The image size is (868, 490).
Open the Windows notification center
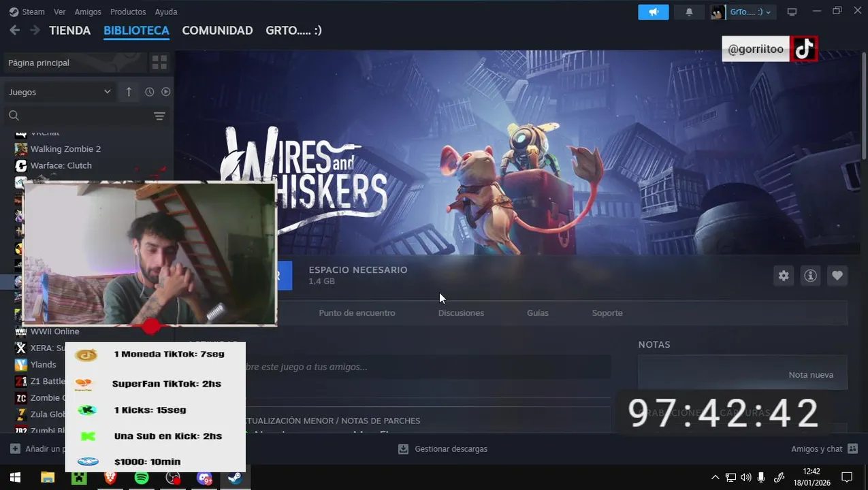847,478
